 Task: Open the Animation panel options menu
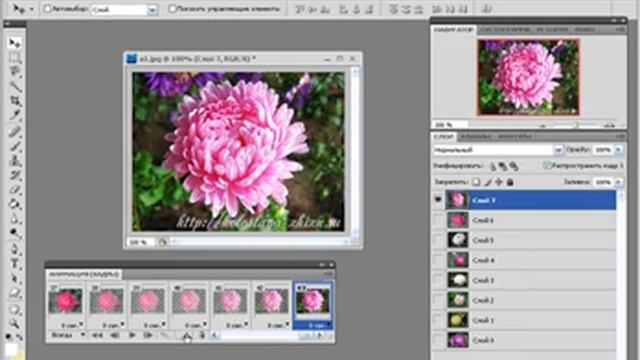pos(329,274)
